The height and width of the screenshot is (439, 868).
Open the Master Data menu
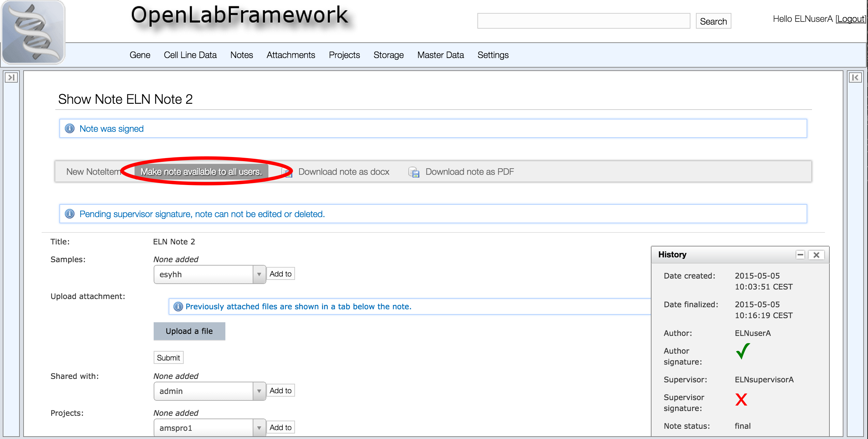point(440,55)
